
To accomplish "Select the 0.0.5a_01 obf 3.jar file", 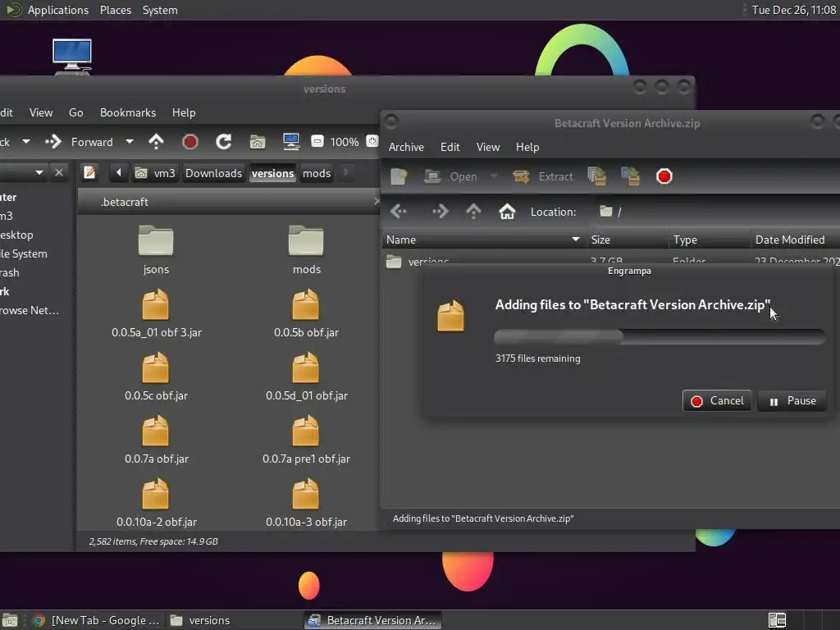I will tap(157, 313).
